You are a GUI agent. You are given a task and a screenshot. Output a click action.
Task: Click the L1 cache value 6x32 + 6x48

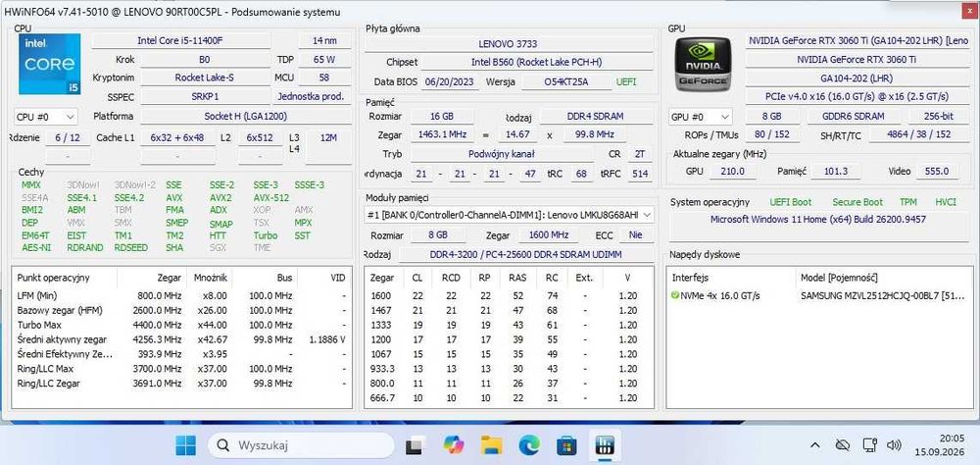click(176, 137)
